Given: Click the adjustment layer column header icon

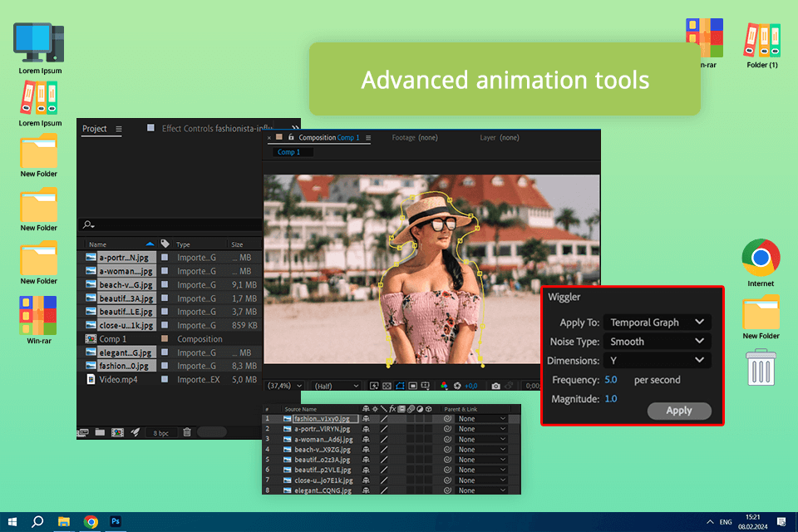Looking at the screenshot, I should click(x=420, y=409).
